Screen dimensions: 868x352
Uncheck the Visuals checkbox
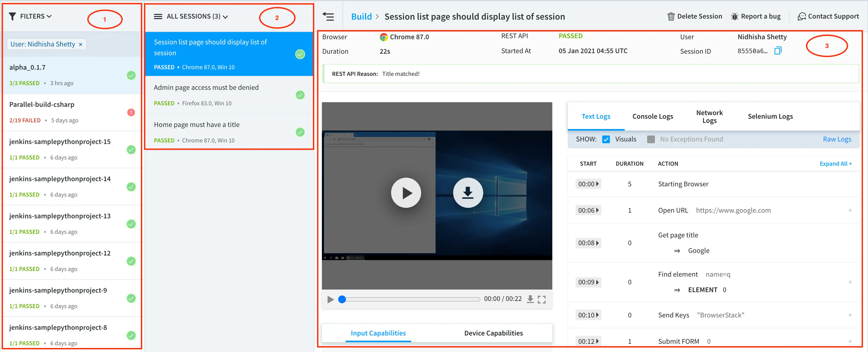tap(606, 139)
